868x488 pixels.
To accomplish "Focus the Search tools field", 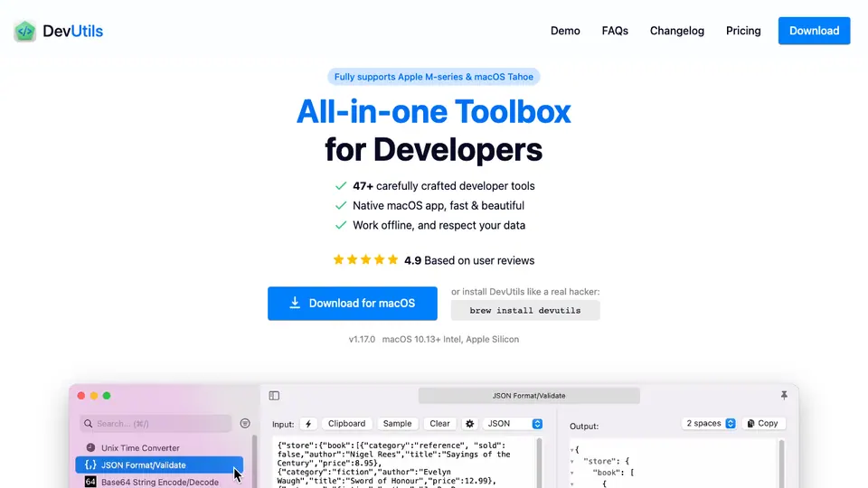I will pos(156,424).
